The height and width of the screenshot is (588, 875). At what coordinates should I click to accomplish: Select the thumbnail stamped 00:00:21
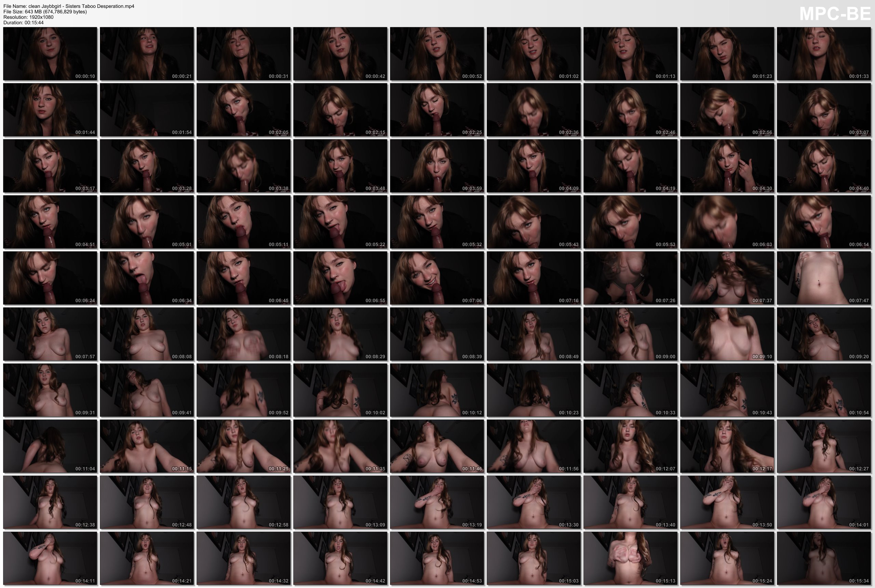pos(147,53)
